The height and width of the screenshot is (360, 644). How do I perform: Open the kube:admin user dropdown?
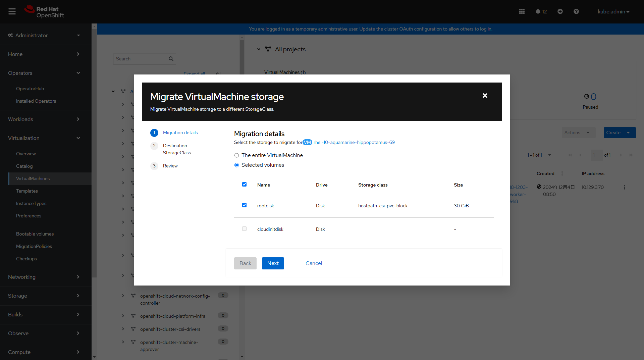613,11
